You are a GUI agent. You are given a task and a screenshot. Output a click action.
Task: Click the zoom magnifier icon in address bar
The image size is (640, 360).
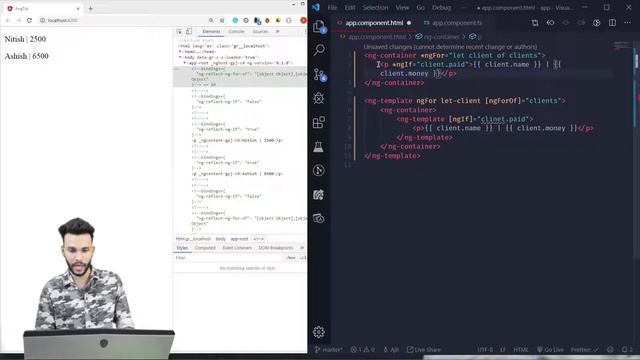click(211, 20)
